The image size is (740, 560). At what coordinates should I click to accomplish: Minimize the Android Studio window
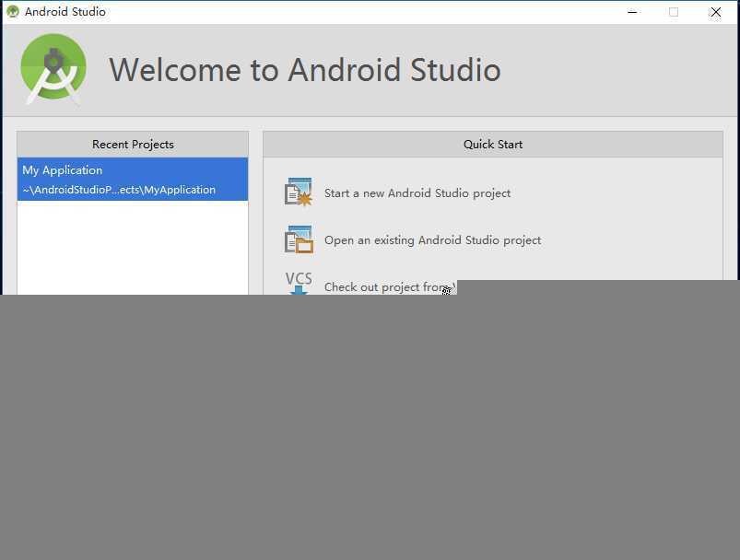tap(632, 12)
